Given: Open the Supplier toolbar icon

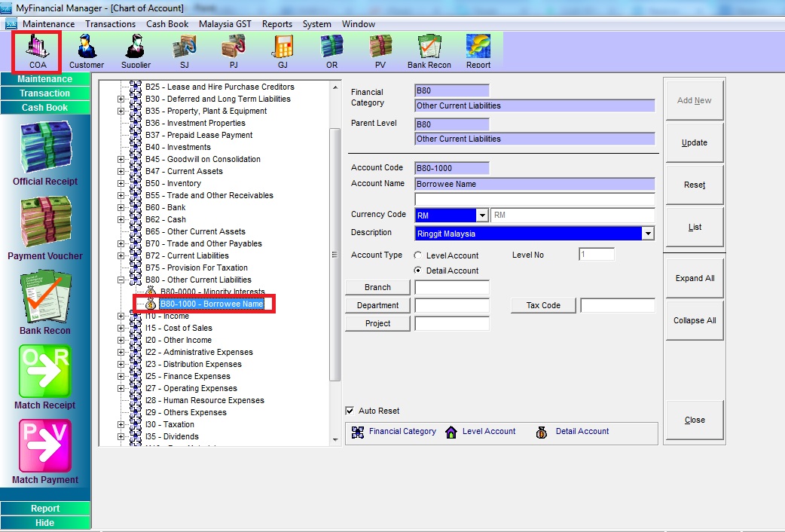Looking at the screenshot, I should click(x=136, y=50).
